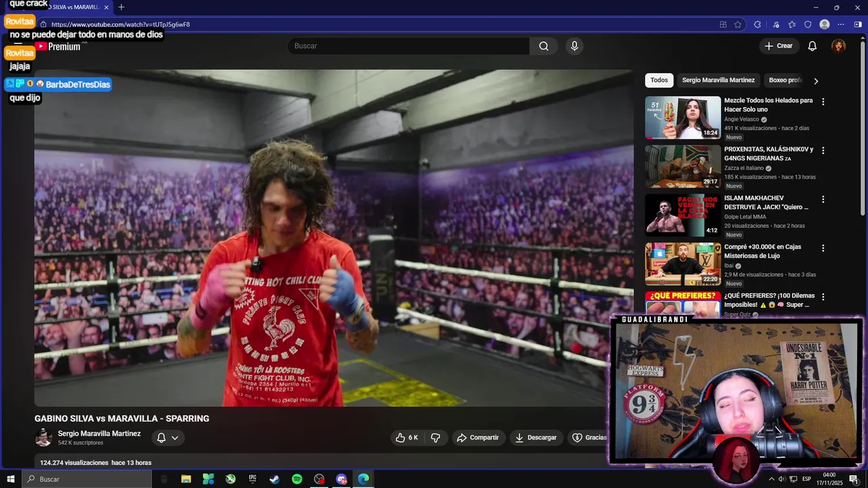The height and width of the screenshot is (488, 868).
Task: Expand the subscription notification bell dropdown
Action: [167, 438]
